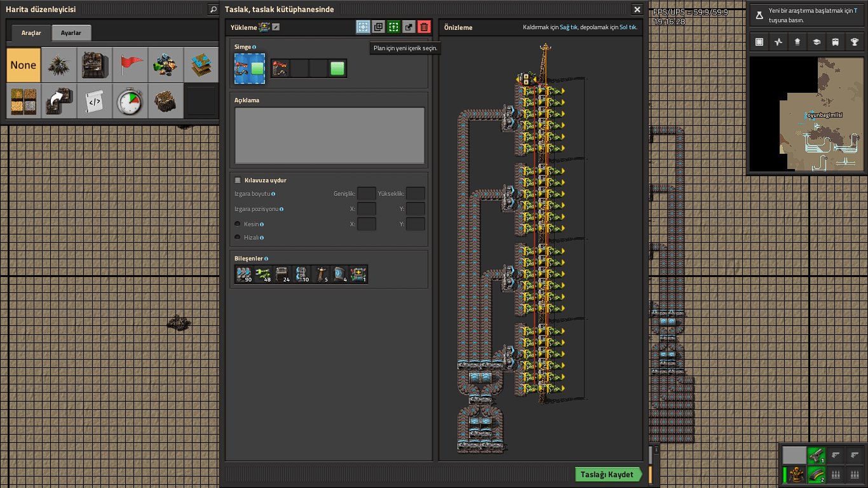
Task: Click the Kesin info icon
Action: pos(261,224)
